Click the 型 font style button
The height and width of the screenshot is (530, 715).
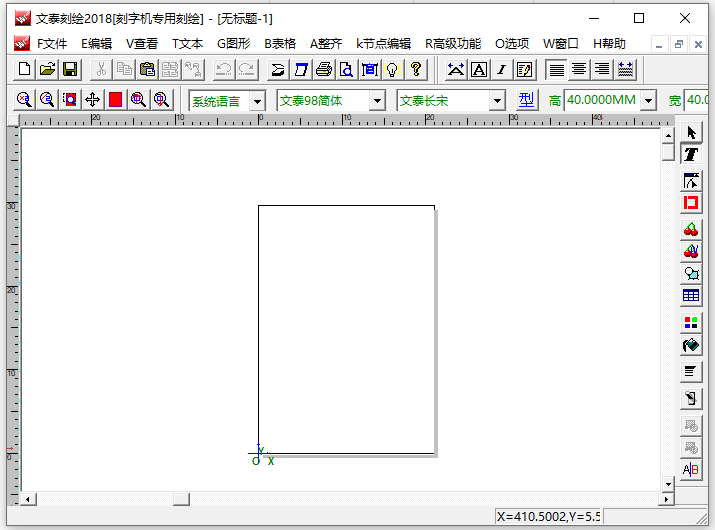pos(526,100)
